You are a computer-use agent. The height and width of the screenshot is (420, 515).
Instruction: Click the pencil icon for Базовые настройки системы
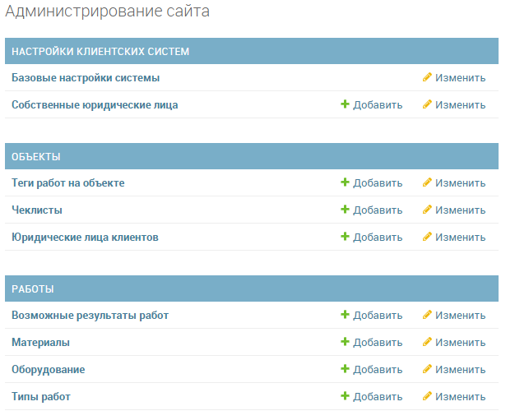pos(427,78)
